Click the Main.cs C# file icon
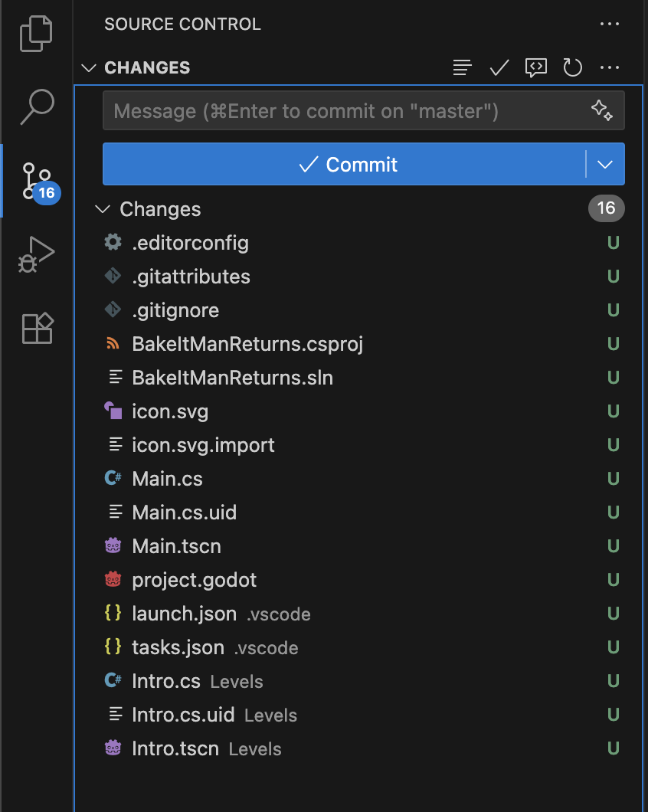 [113, 478]
